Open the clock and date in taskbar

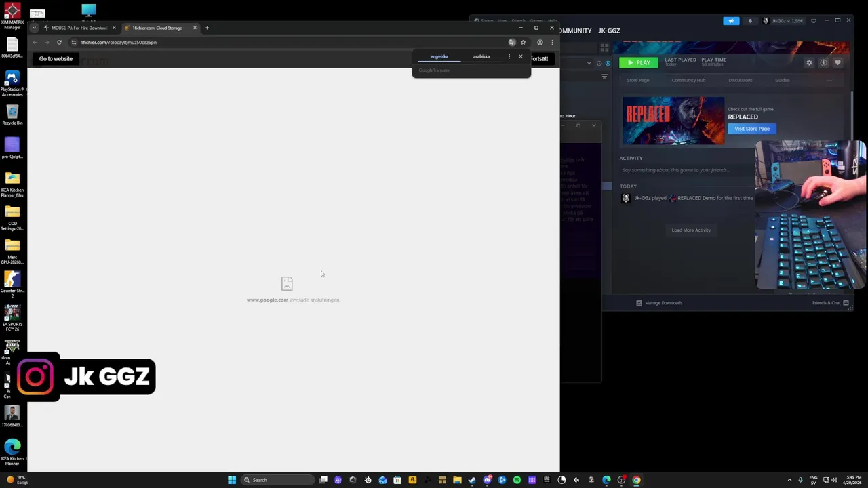(x=853, y=480)
